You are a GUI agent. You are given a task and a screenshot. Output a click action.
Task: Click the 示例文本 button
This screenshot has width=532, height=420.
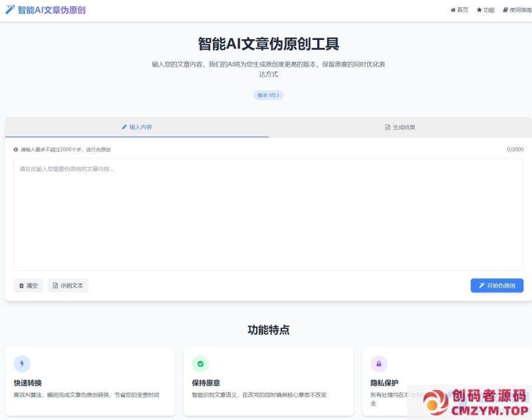[68, 285]
